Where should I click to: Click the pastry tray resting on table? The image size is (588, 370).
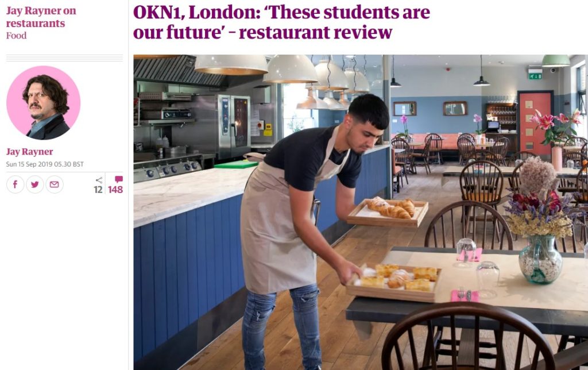[x=394, y=282]
